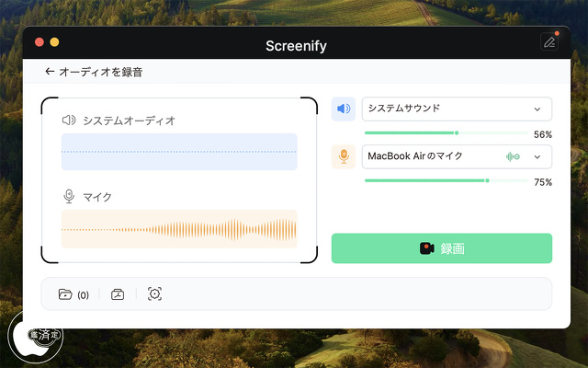588x368 pixels.
Task: Click the chevron on the システムサウンド selector
Action: pyautogui.click(x=537, y=109)
